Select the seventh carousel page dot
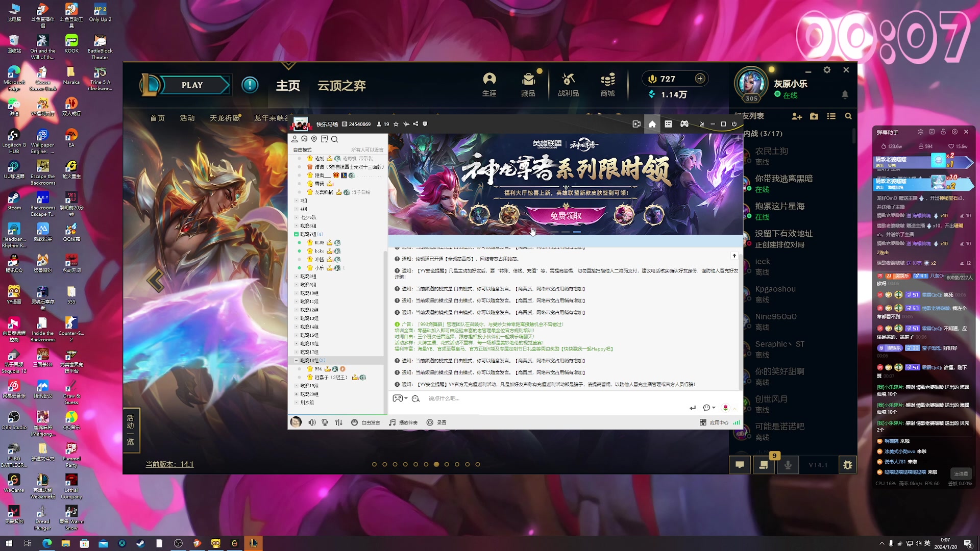 436,464
